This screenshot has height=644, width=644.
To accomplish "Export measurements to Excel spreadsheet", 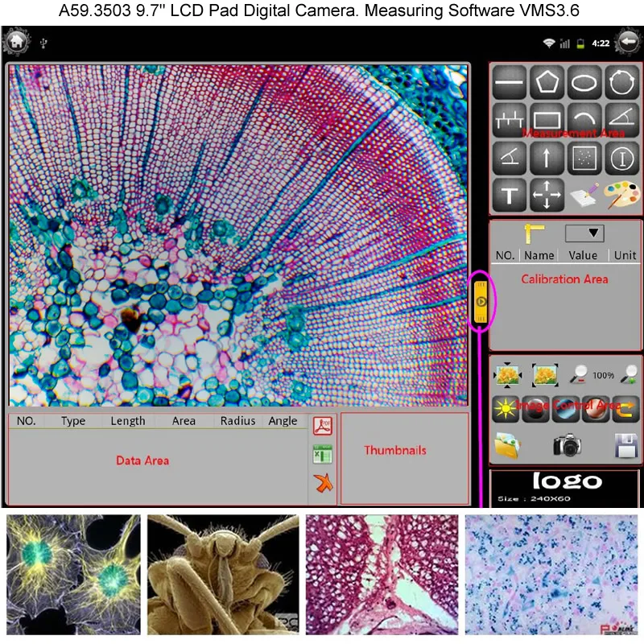I will pos(323,454).
